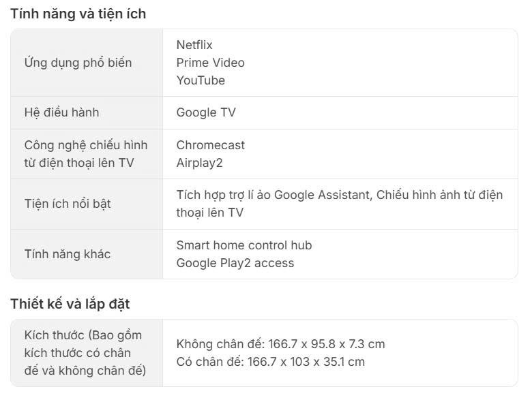
Task: Click the phrase "Tích hợp trợ lí ảo"
Action: coord(223,195)
